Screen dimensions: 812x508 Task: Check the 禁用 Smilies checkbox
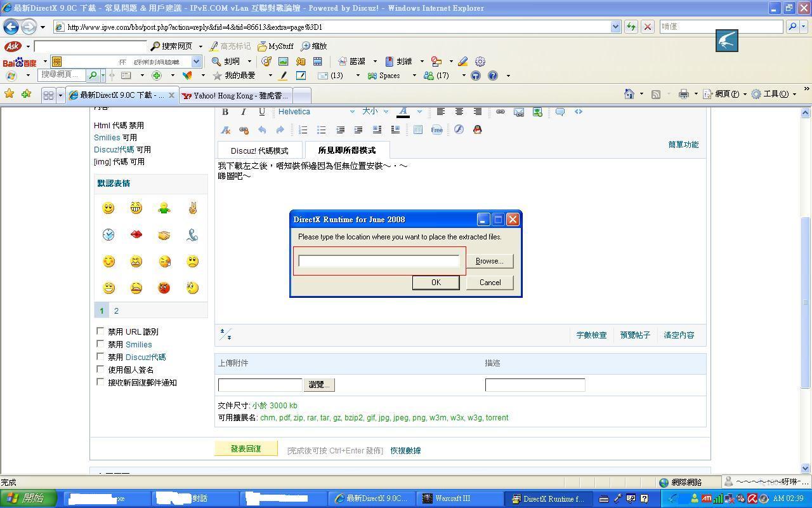pos(100,344)
